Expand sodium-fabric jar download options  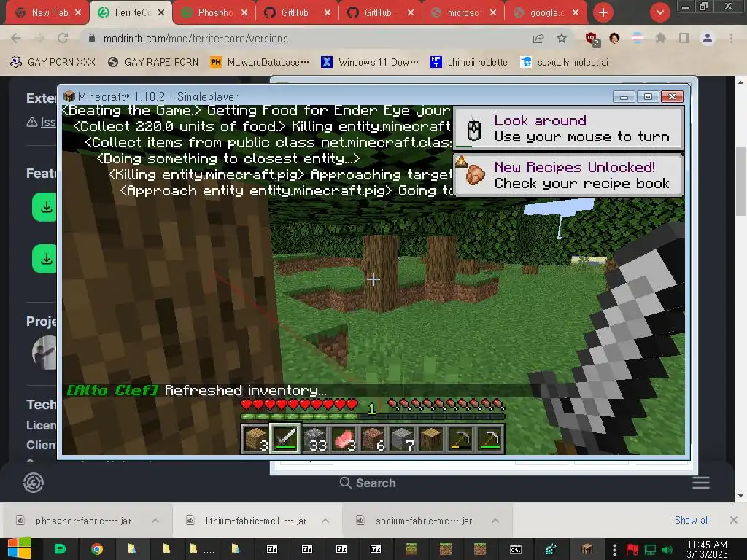click(495, 521)
